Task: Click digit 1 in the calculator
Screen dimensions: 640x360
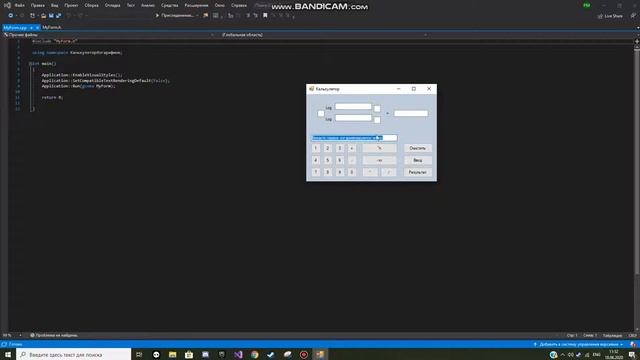Action: pos(316,148)
